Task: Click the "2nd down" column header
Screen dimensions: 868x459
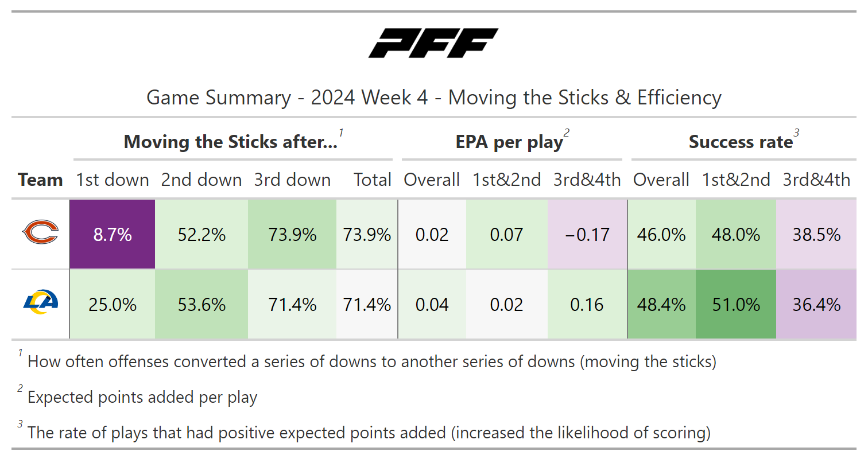Action: click(x=201, y=180)
